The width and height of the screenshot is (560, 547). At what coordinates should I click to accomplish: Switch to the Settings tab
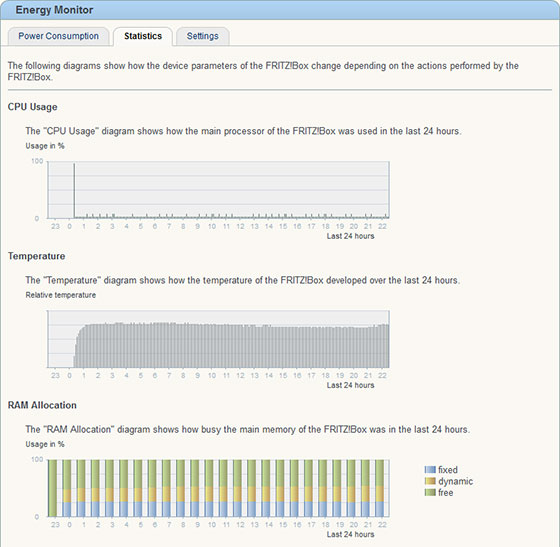tap(202, 36)
